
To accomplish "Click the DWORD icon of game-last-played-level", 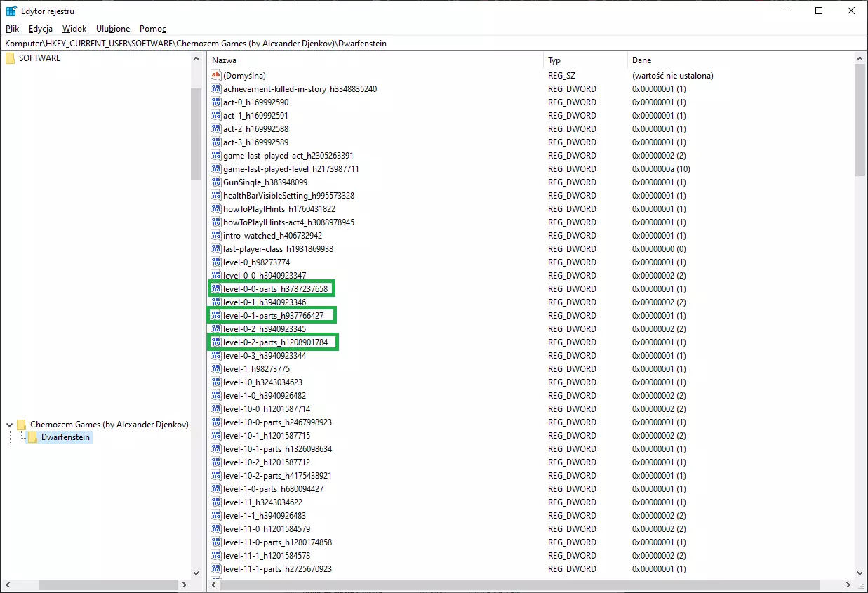I will tap(216, 168).
